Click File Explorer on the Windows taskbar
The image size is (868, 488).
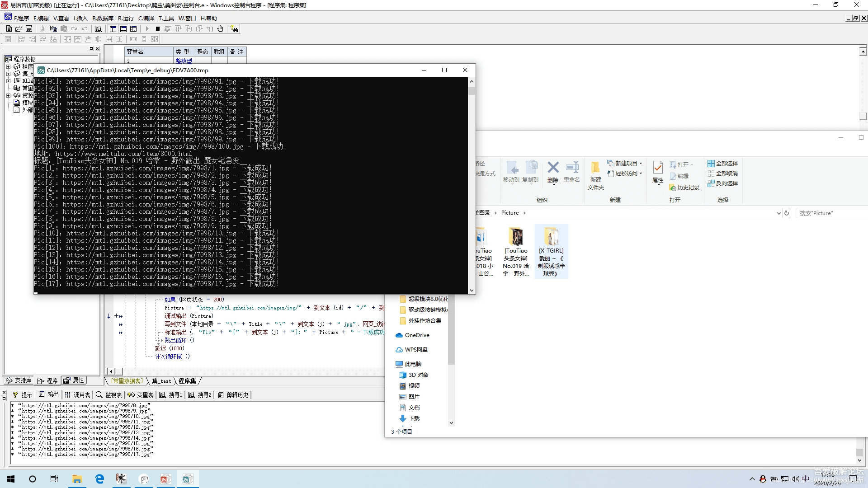[77, 479]
